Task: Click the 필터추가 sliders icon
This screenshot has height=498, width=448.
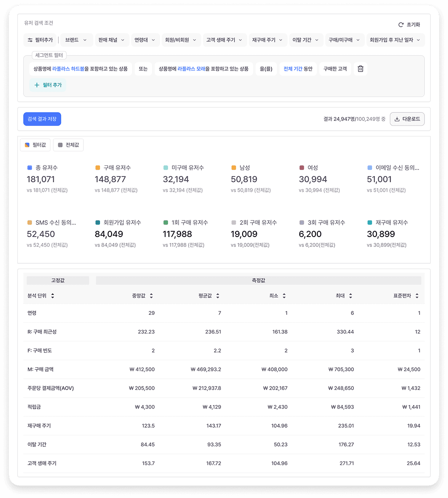Action: coord(30,40)
